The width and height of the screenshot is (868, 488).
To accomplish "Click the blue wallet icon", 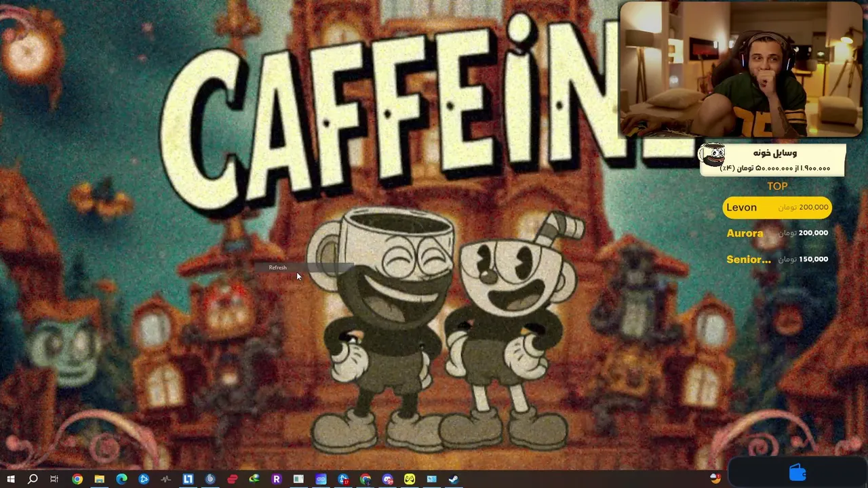I will [797, 472].
